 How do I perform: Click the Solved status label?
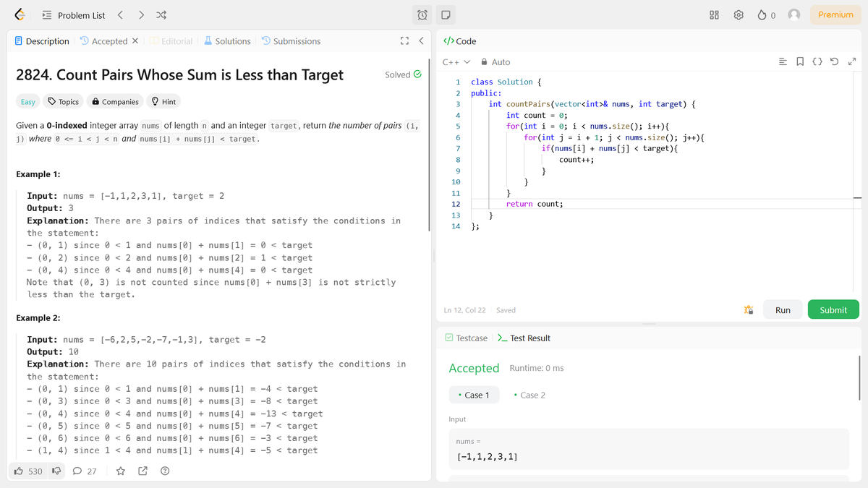[403, 74]
